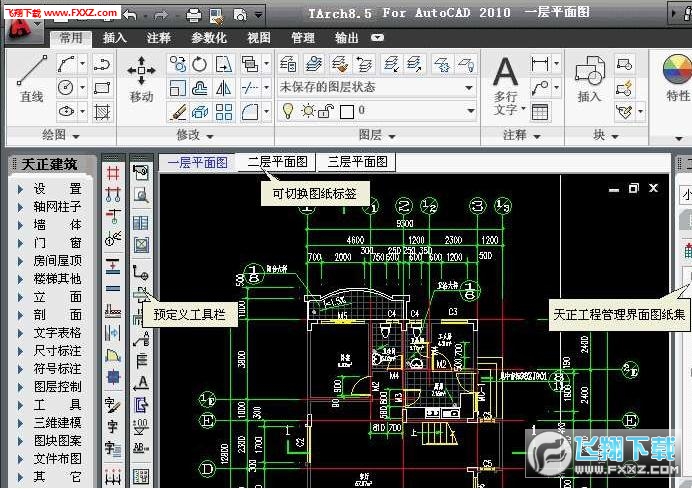Click the Linear dimension icon
Viewport: 692px width, 489px height.
point(540,64)
